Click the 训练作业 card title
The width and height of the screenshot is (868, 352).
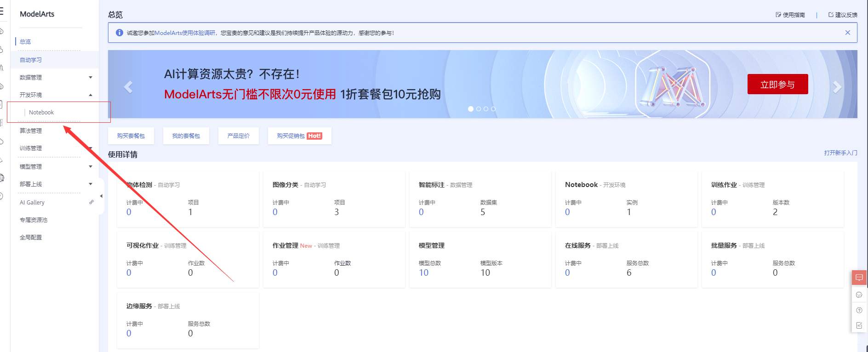pyautogui.click(x=724, y=185)
